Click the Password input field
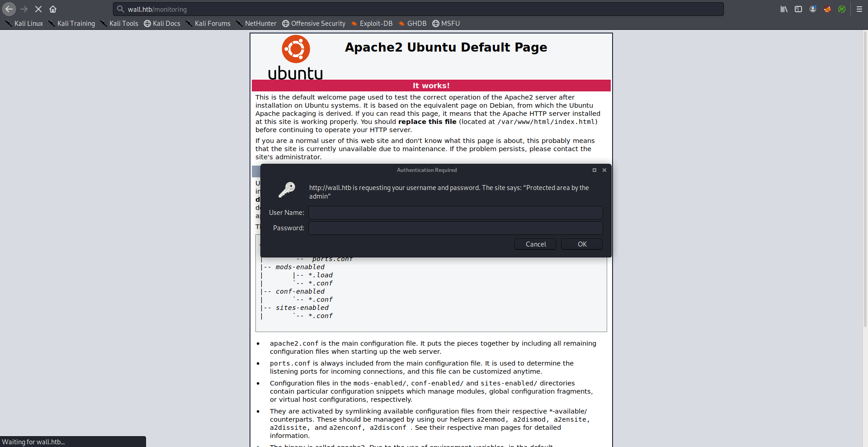The height and width of the screenshot is (447, 868). (455, 228)
